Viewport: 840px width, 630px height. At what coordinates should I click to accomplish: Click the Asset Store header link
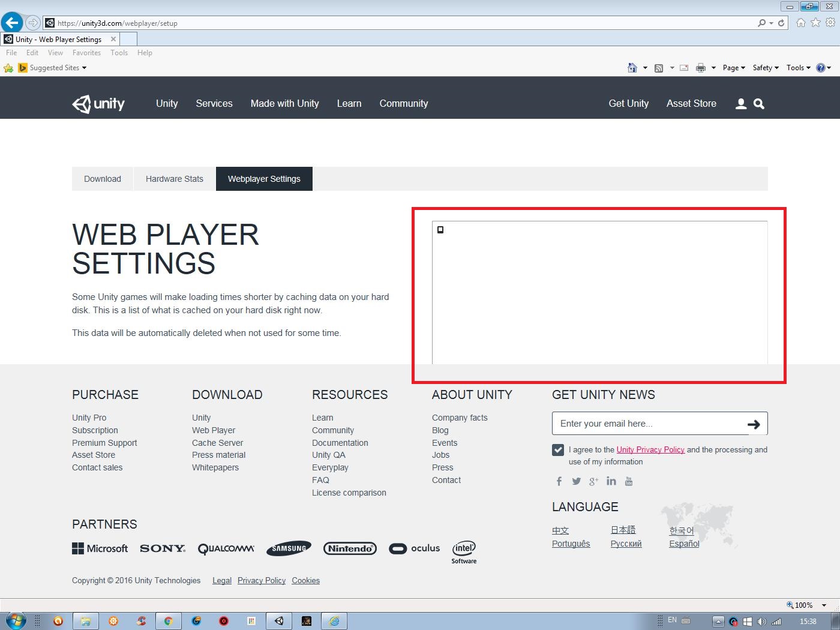tap(691, 103)
